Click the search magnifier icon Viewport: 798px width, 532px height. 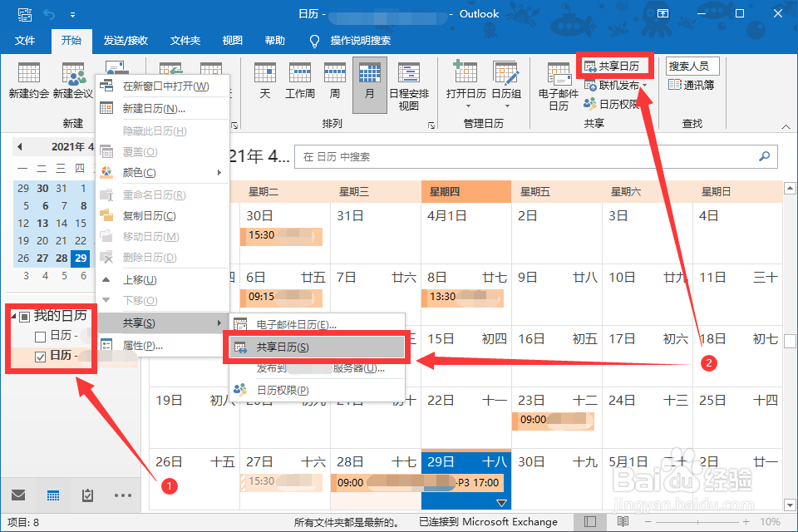pos(764,156)
